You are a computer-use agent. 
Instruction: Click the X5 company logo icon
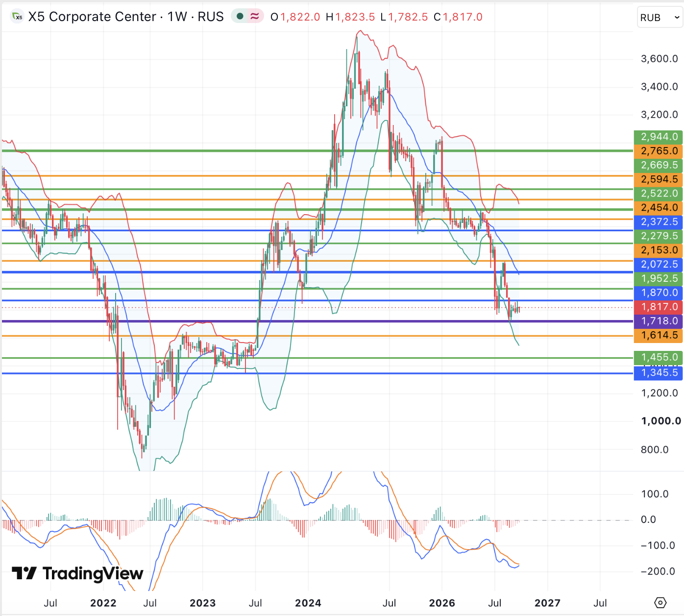pyautogui.click(x=17, y=17)
